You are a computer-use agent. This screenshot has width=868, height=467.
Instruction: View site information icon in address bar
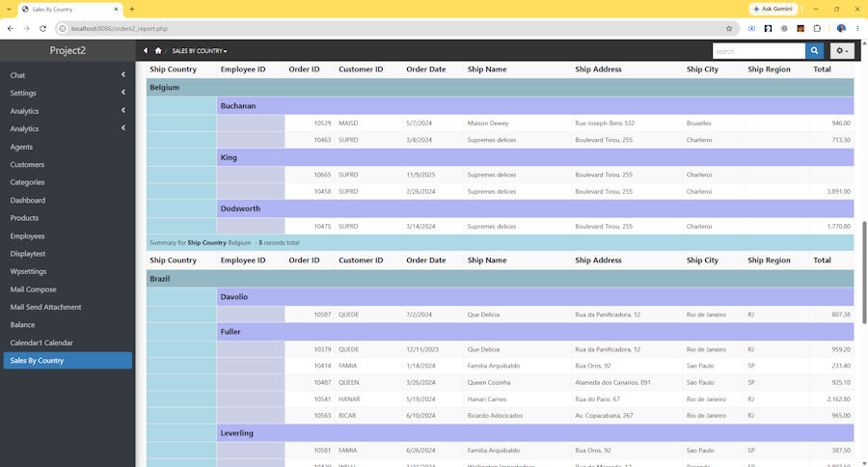coord(63,28)
